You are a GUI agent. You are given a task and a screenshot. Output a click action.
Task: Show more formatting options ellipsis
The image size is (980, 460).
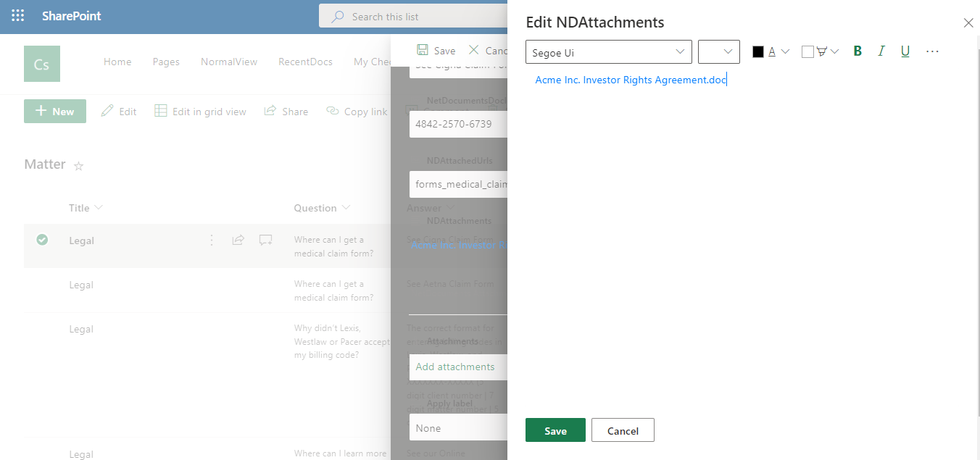tap(933, 51)
